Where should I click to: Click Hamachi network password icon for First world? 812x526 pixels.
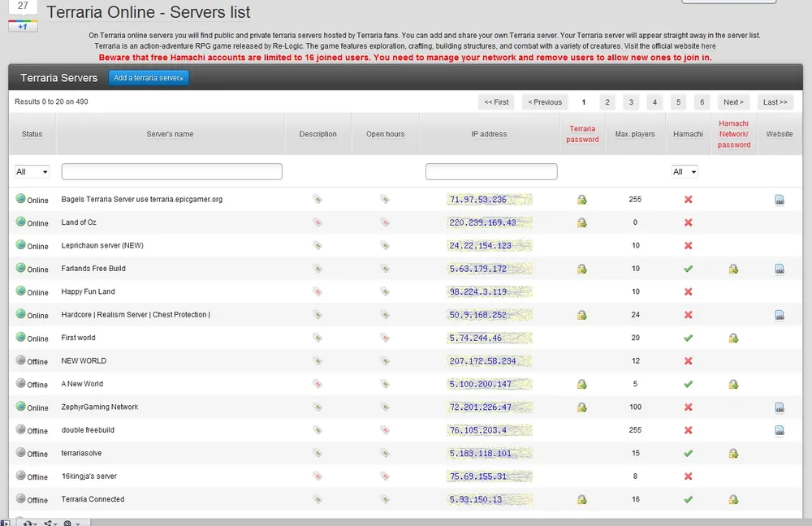[733, 338]
